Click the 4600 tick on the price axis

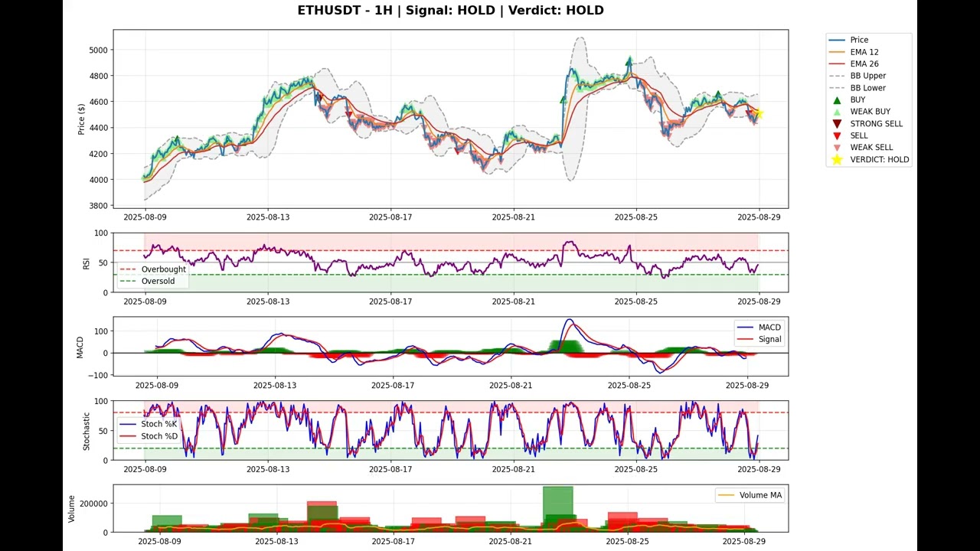(x=98, y=102)
